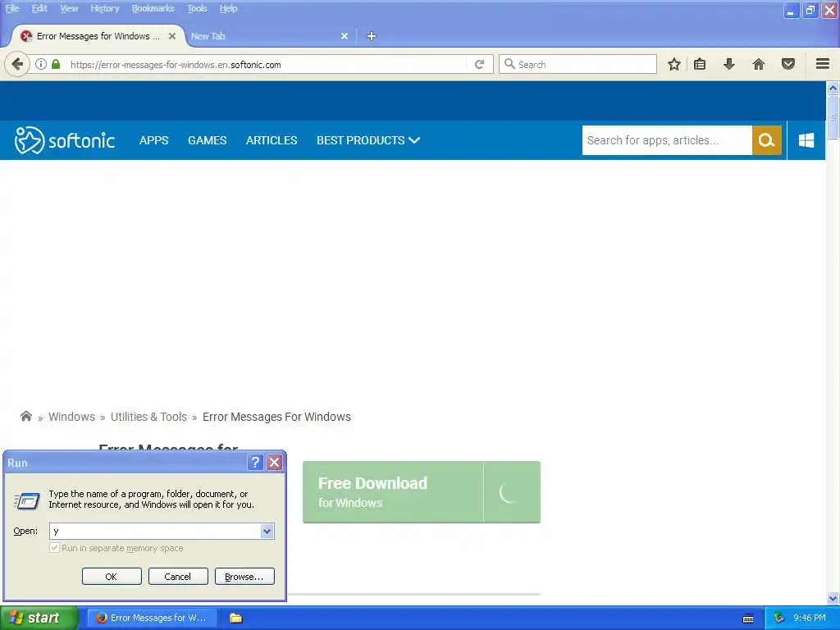Close the Run dialog with X
Viewport: 840px width, 630px height.
(274, 463)
